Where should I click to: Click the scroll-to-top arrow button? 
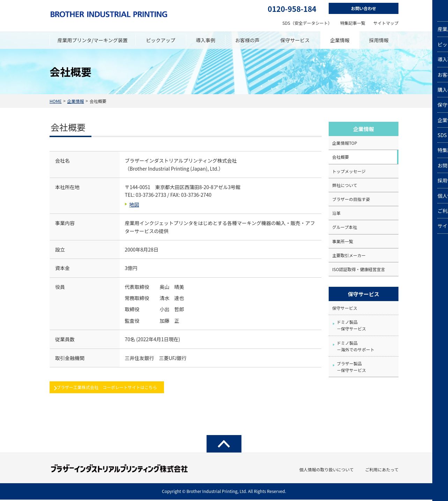pos(224,444)
